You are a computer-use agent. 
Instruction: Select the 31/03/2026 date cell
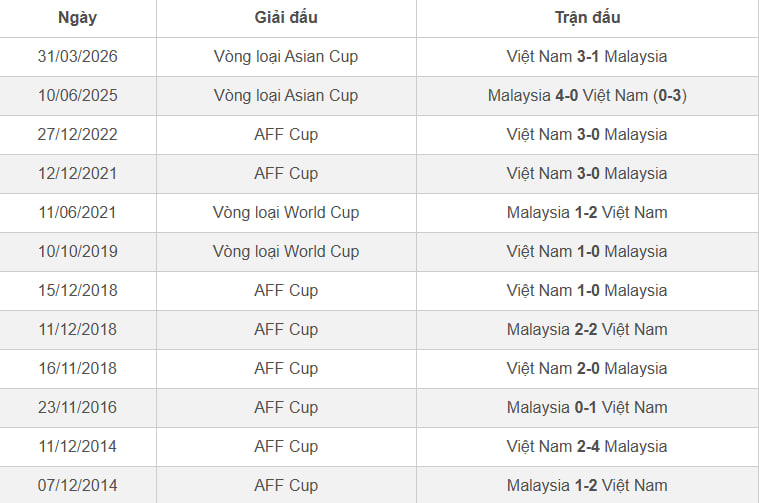coord(77,57)
